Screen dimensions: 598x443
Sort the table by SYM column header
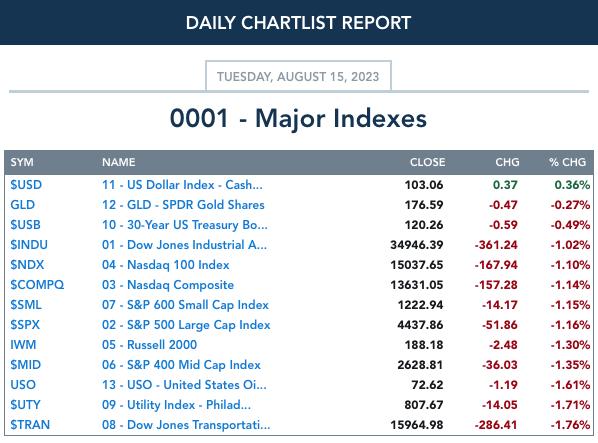22,162
